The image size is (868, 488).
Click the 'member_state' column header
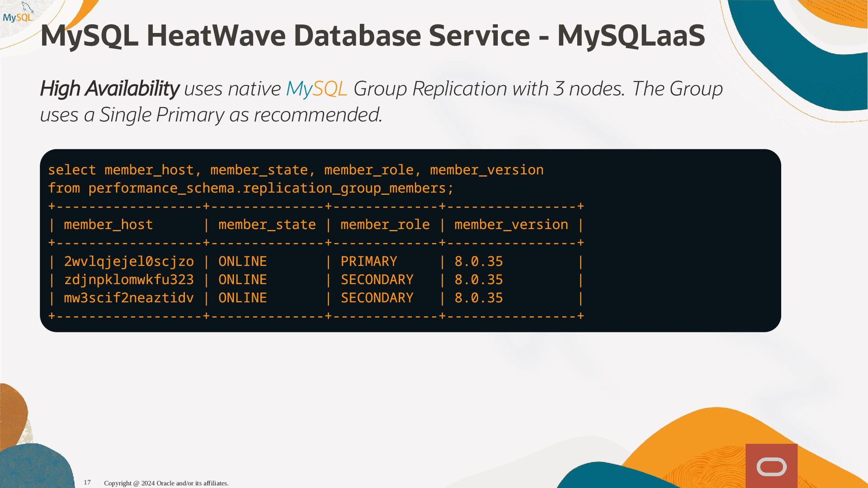pos(267,225)
